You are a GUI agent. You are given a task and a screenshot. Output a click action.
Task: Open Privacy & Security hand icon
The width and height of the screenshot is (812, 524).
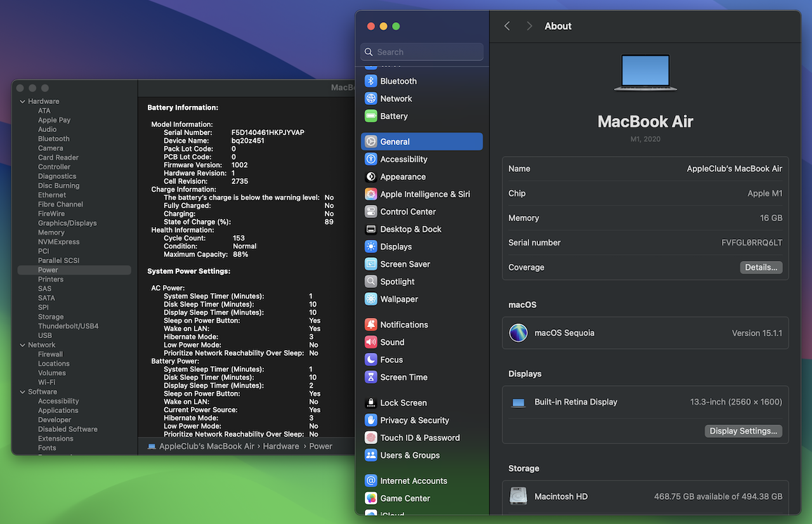click(371, 420)
